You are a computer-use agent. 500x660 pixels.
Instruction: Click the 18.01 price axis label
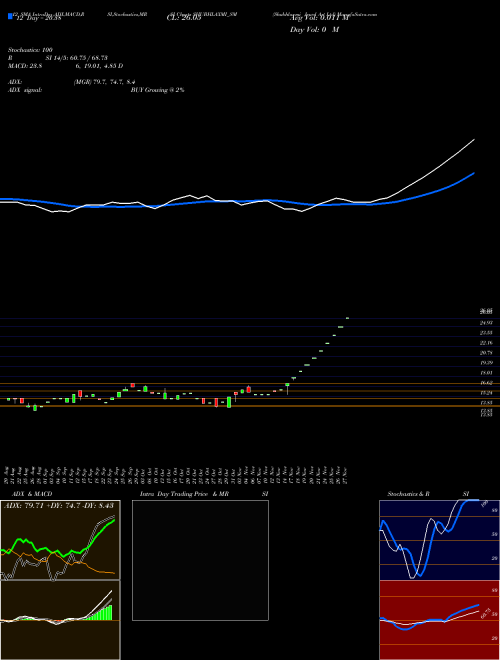(x=487, y=373)
